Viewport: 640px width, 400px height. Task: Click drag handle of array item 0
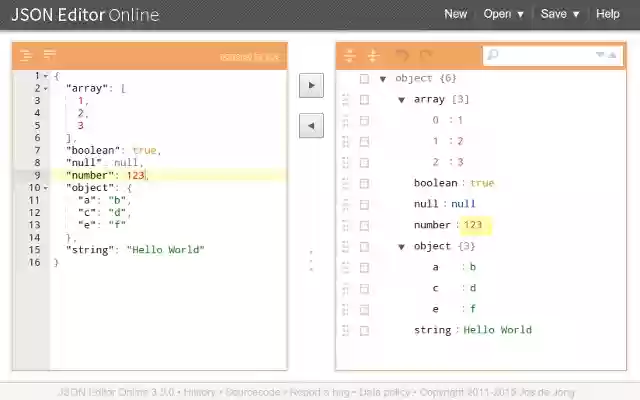point(346,120)
